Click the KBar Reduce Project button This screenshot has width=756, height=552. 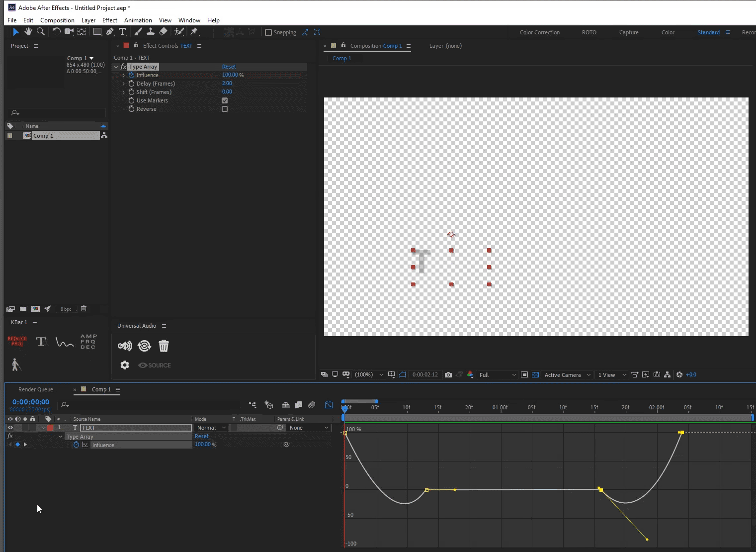pyautogui.click(x=17, y=341)
